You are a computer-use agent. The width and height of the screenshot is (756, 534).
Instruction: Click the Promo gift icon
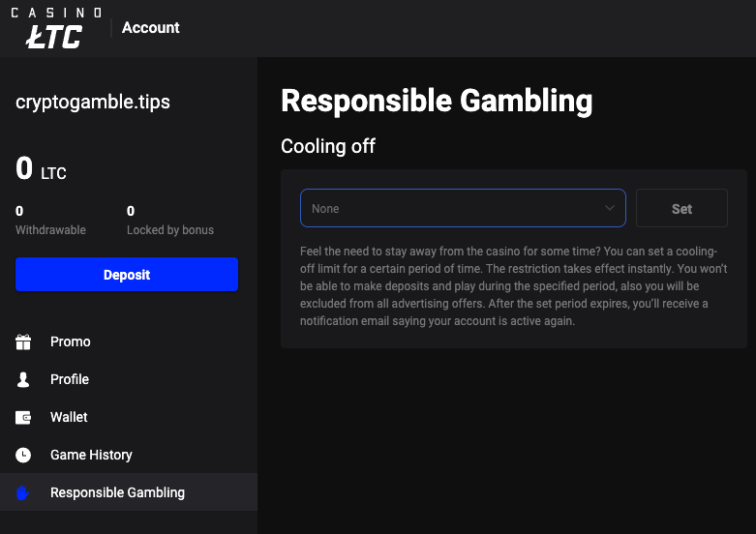(23, 342)
